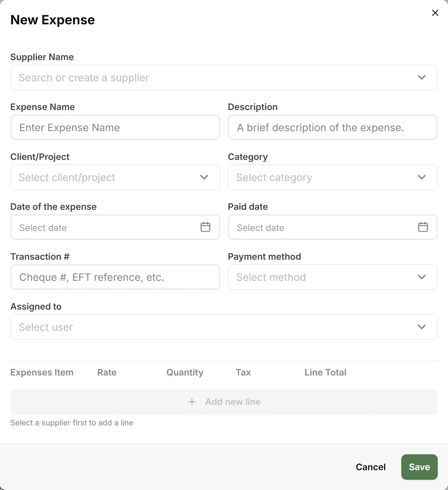Click the 'Date of the expense' label
448x490 pixels.
pos(53,207)
